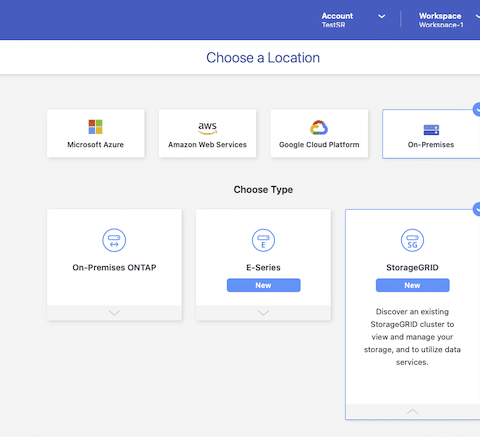Click the Choose a Location heading

(263, 58)
